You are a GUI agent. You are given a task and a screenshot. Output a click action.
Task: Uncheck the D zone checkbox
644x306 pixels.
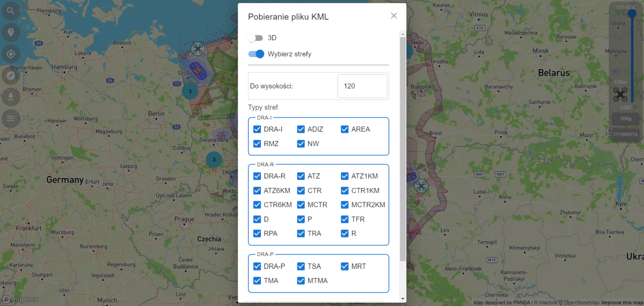pyautogui.click(x=257, y=219)
